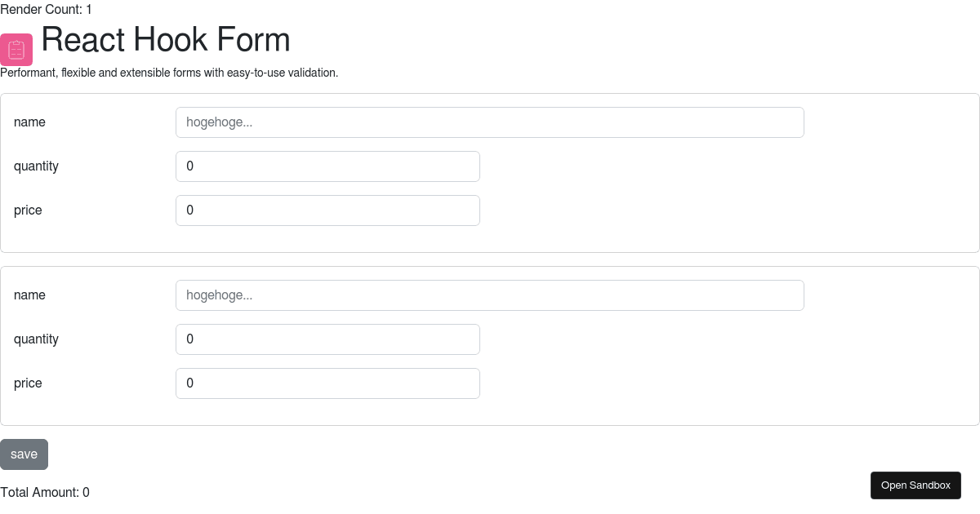Click the Total Amount label
Image resolution: width=980 pixels, height=514 pixels.
[45, 492]
